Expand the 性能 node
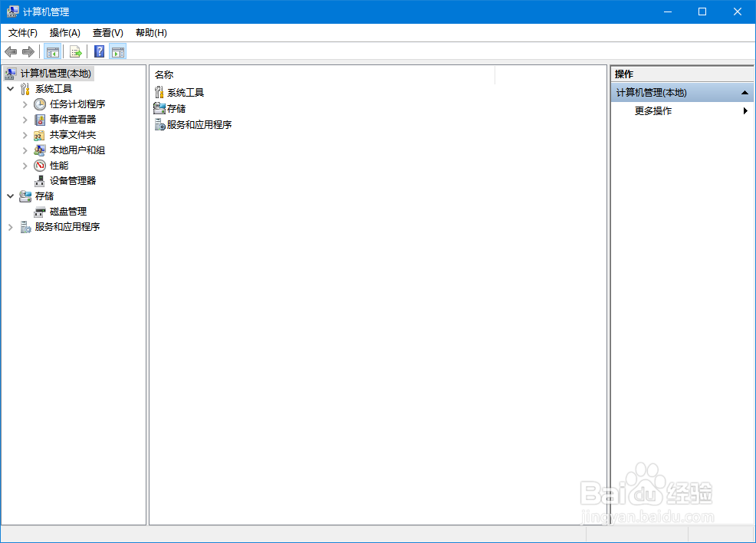This screenshot has width=756, height=543. 25,166
